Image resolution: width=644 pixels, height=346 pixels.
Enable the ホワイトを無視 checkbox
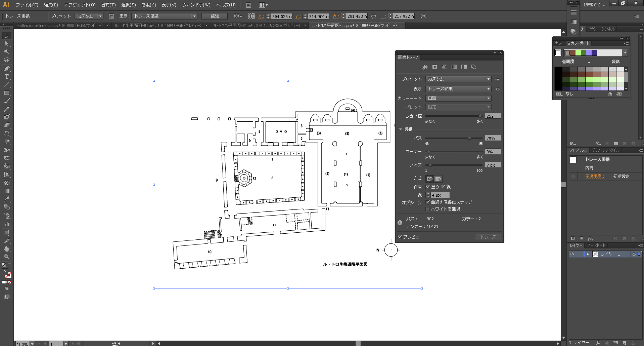click(428, 209)
